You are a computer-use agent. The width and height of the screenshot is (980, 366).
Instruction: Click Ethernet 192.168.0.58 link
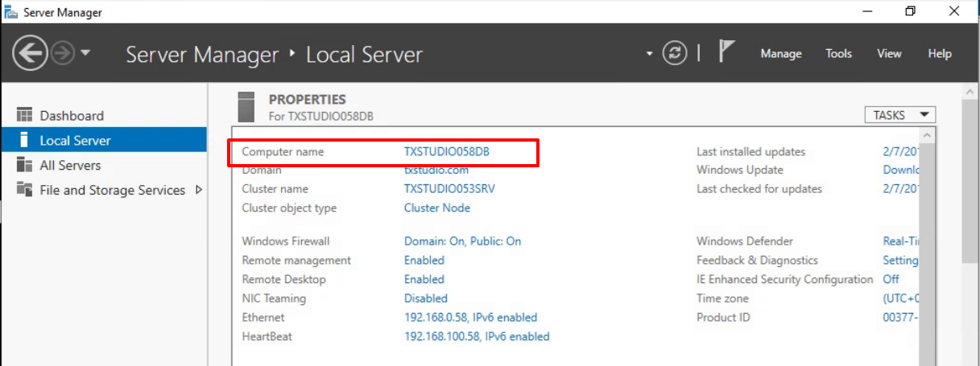pos(470,318)
